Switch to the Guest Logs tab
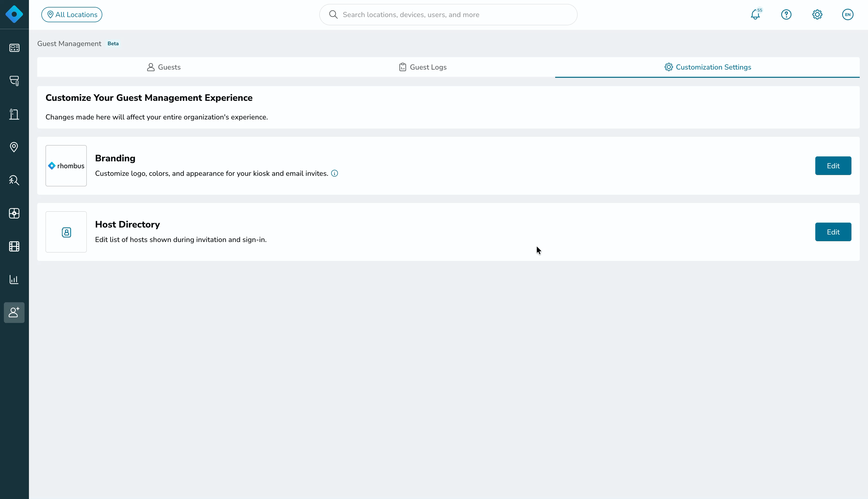 (423, 67)
